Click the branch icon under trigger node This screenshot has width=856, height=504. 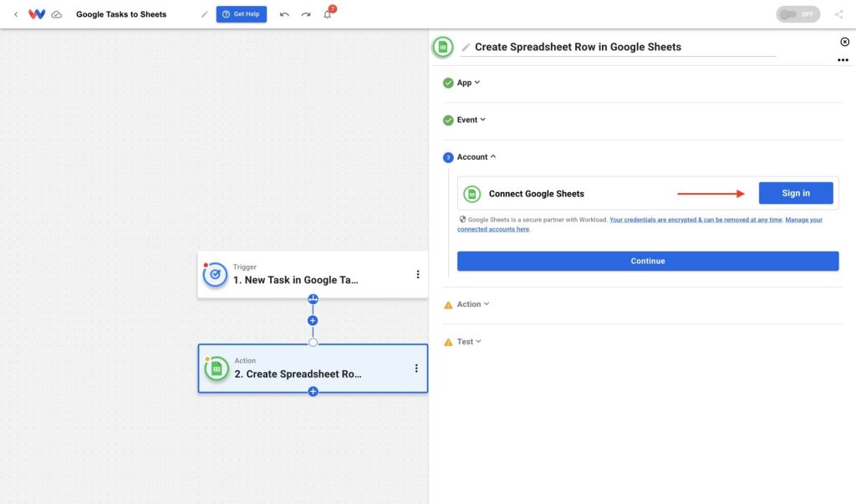click(313, 298)
